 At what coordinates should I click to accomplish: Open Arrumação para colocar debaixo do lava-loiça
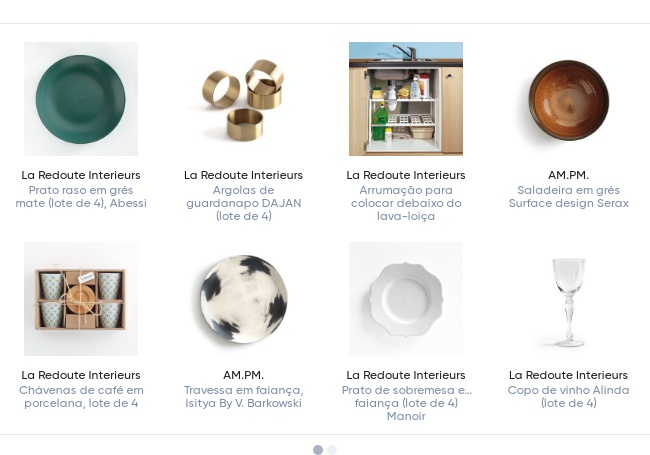point(406,203)
